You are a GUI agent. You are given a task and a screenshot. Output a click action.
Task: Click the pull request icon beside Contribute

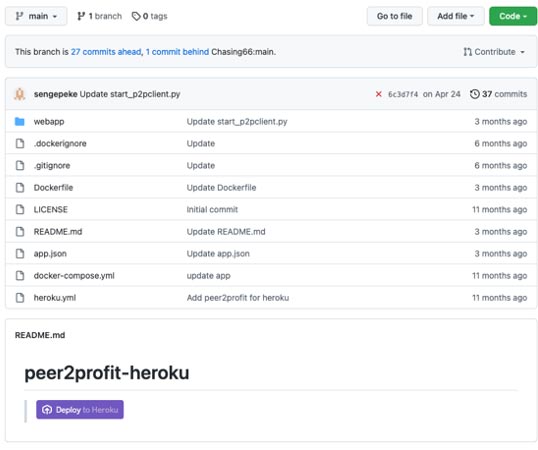coord(467,52)
